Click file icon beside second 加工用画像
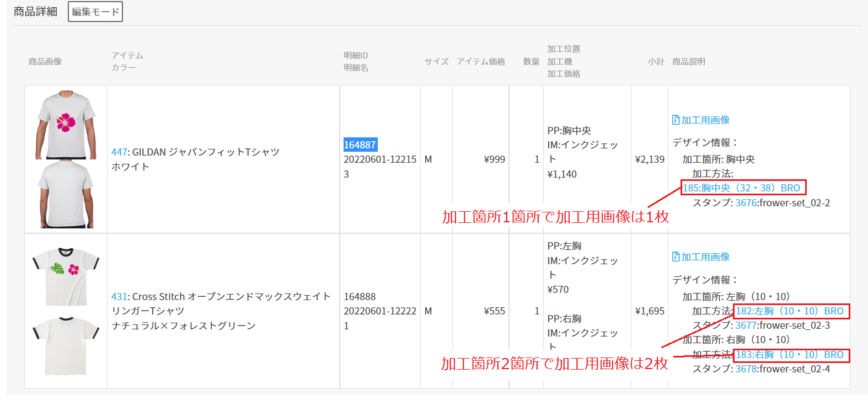 click(x=676, y=257)
